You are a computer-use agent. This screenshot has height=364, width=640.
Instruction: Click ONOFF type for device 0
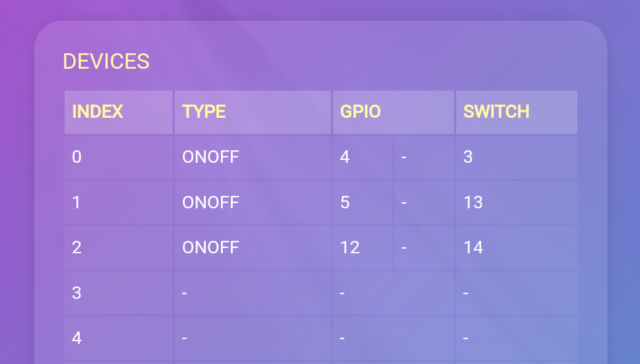[210, 157]
